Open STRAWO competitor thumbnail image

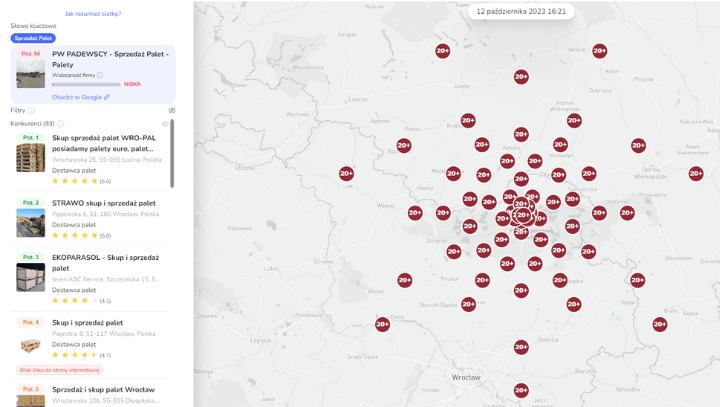tap(31, 223)
